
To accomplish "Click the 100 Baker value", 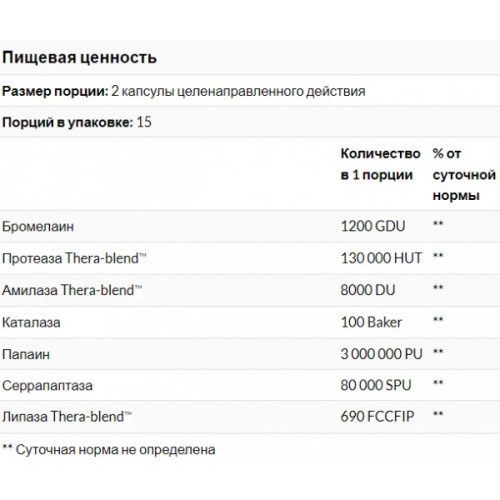I will pyautogui.click(x=371, y=322).
